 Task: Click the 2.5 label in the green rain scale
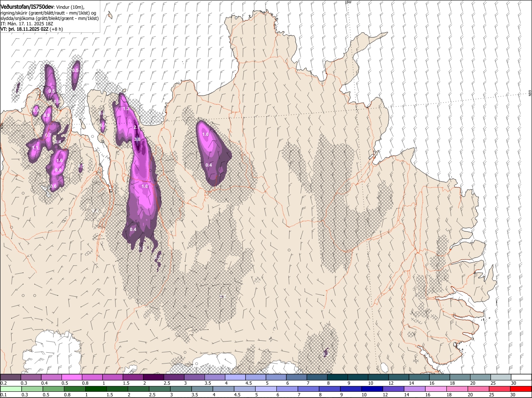click(x=152, y=395)
